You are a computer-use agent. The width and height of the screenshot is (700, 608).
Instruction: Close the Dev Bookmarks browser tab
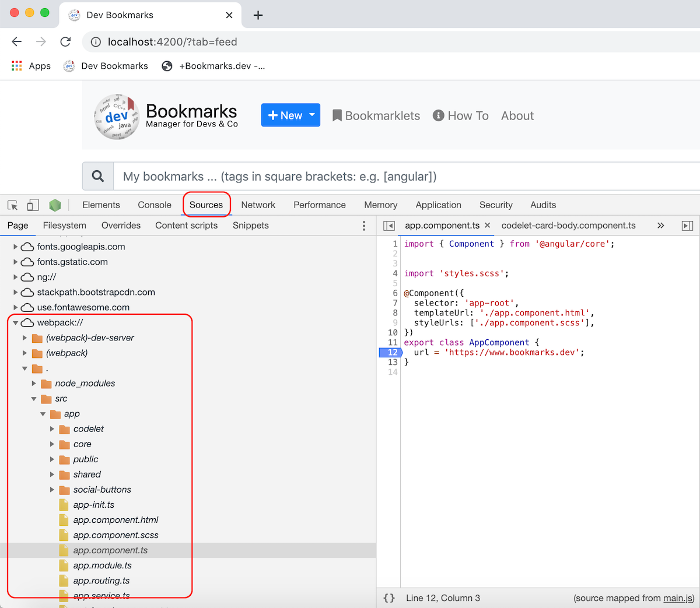(x=229, y=15)
